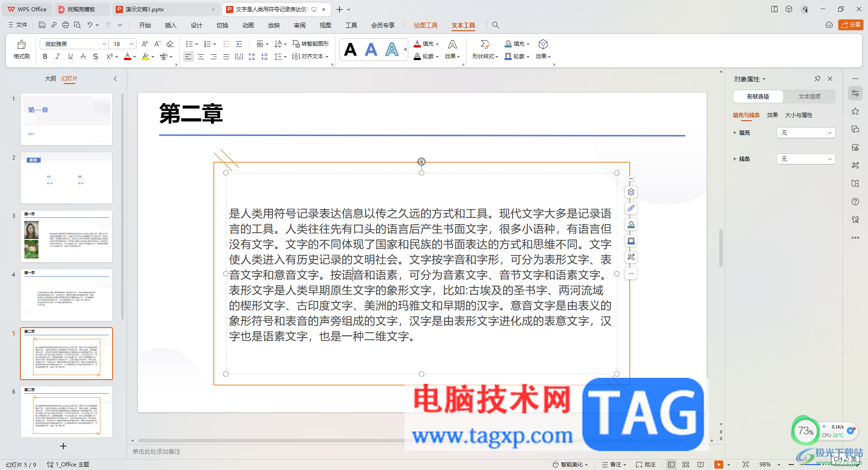Screen dimensions: 868x470
Task: Switch to slide sorter grid view
Action: [x=686, y=465]
